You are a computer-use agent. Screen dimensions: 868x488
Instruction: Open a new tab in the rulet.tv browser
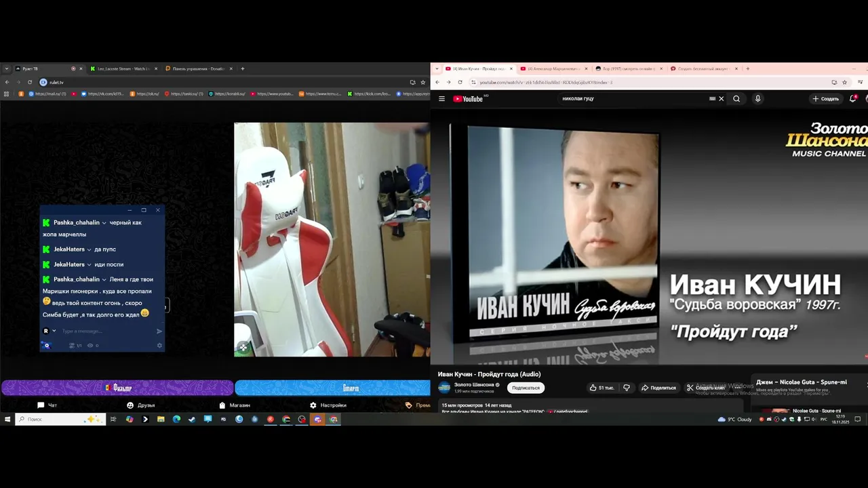(x=242, y=68)
